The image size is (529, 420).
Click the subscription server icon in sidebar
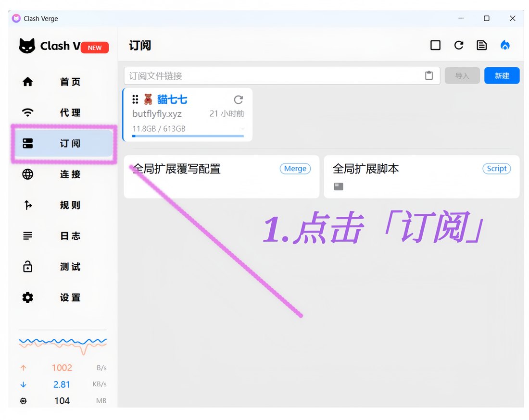28,143
